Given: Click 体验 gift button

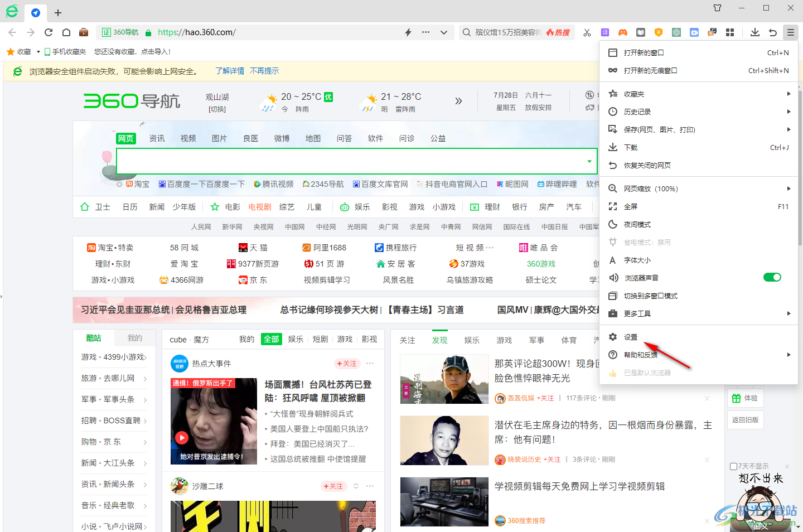Looking at the screenshot, I should [745, 398].
